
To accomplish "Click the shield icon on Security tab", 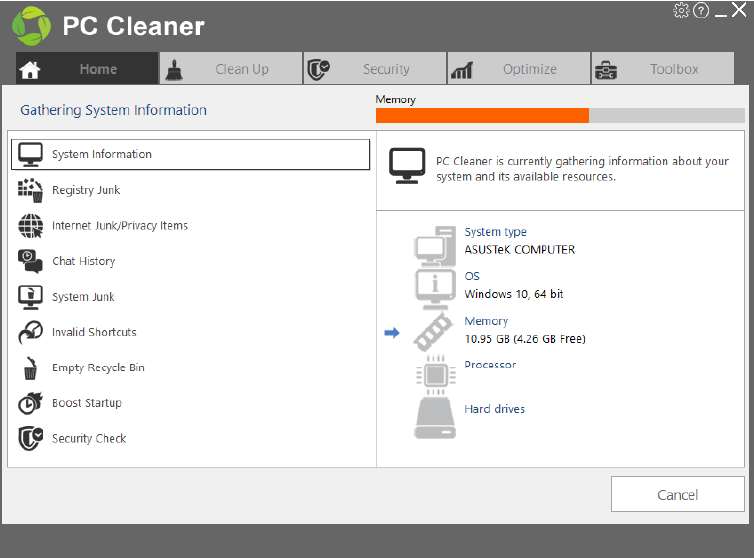I will (x=318, y=70).
